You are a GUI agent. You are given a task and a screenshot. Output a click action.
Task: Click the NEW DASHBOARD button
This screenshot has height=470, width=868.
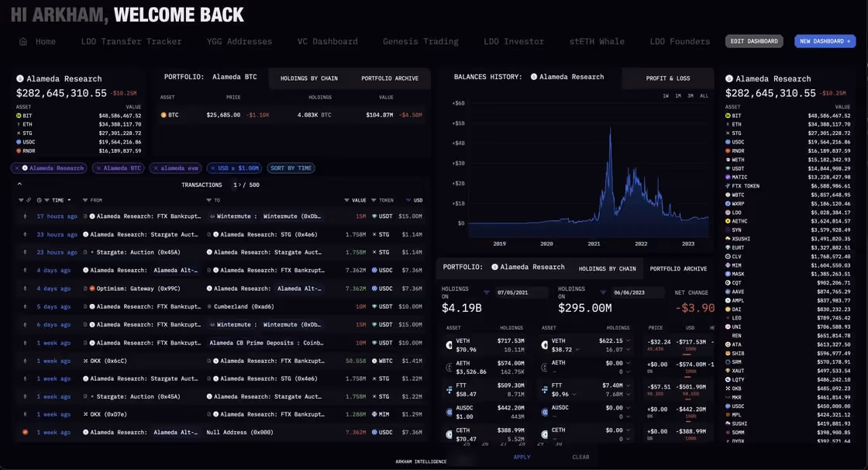click(x=825, y=41)
